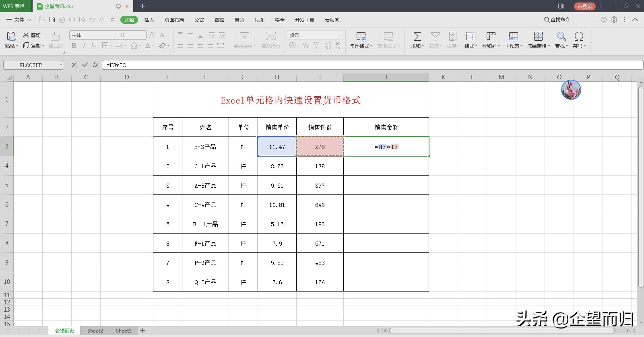
Task: Click the Paste clipboard icon
Action: pyautogui.click(x=11, y=36)
